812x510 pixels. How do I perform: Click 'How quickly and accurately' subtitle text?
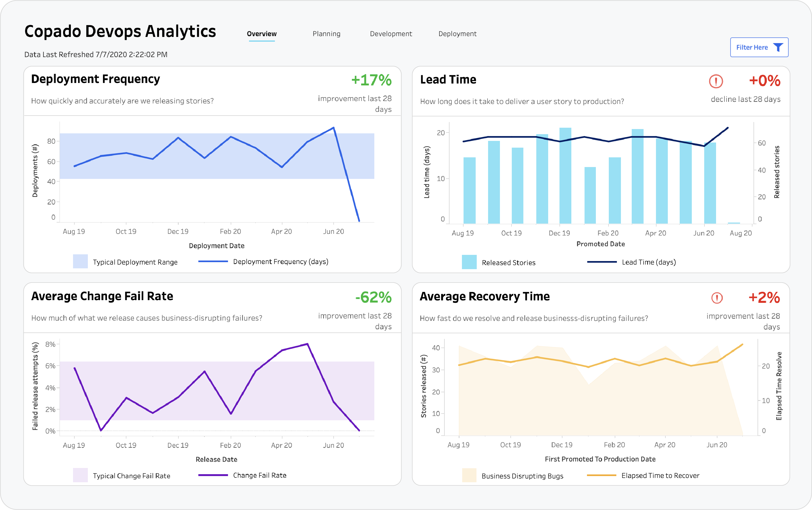(x=122, y=101)
